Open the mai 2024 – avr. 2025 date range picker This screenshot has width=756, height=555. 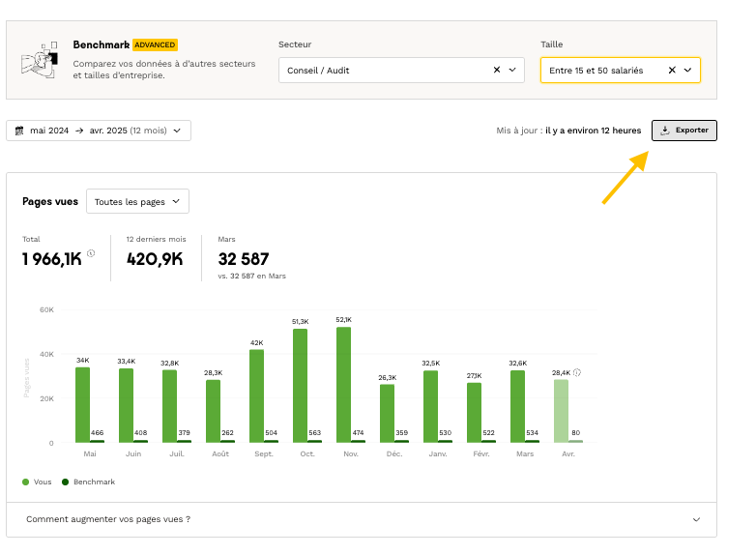tap(99, 131)
